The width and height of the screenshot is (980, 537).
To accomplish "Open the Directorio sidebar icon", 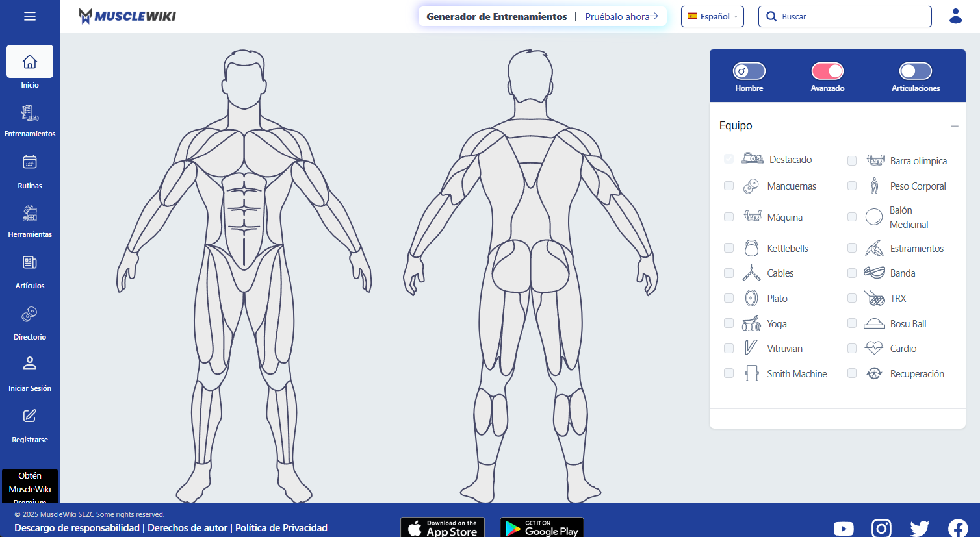I will (30, 314).
